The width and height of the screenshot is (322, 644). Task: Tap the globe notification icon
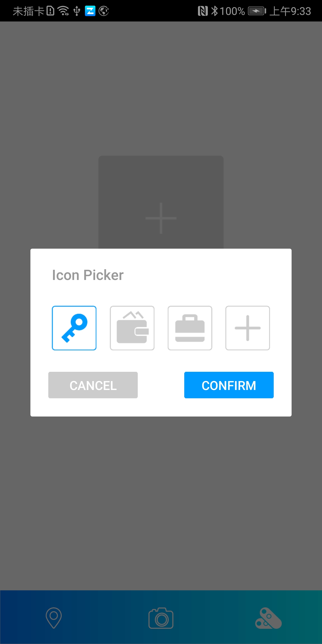pos(104,11)
